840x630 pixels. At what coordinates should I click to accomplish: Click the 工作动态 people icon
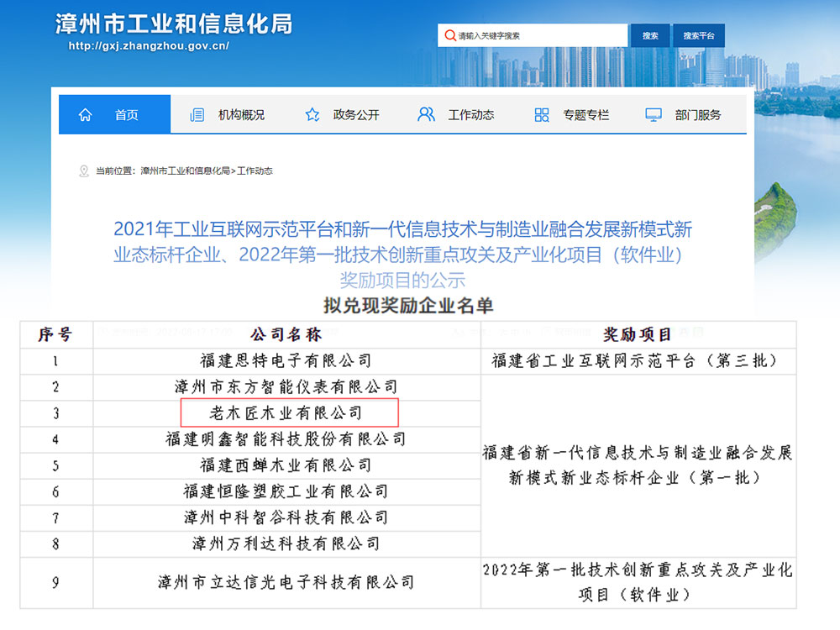[x=426, y=114]
